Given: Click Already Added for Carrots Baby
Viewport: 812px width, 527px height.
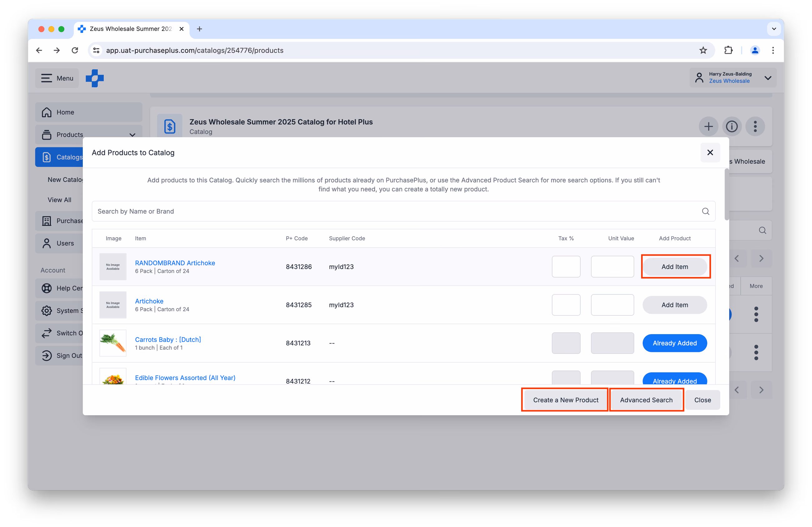Looking at the screenshot, I should tap(675, 343).
